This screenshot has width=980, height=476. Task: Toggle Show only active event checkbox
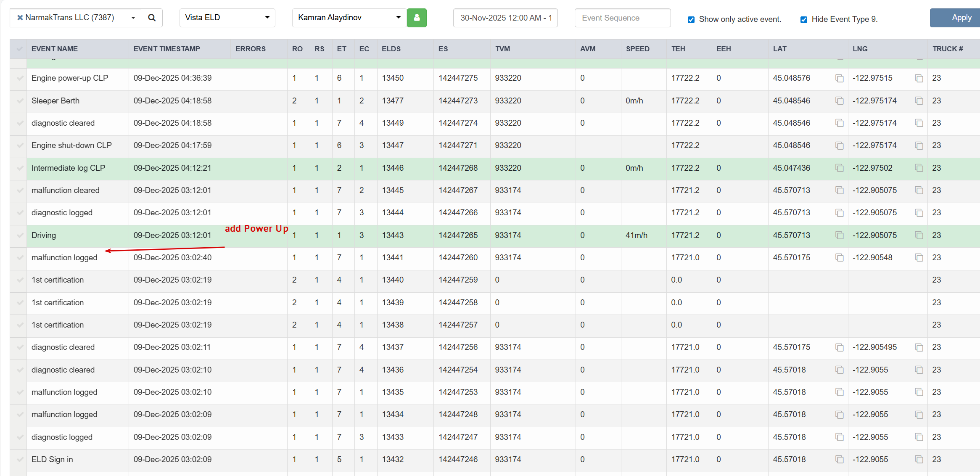(x=691, y=19)
